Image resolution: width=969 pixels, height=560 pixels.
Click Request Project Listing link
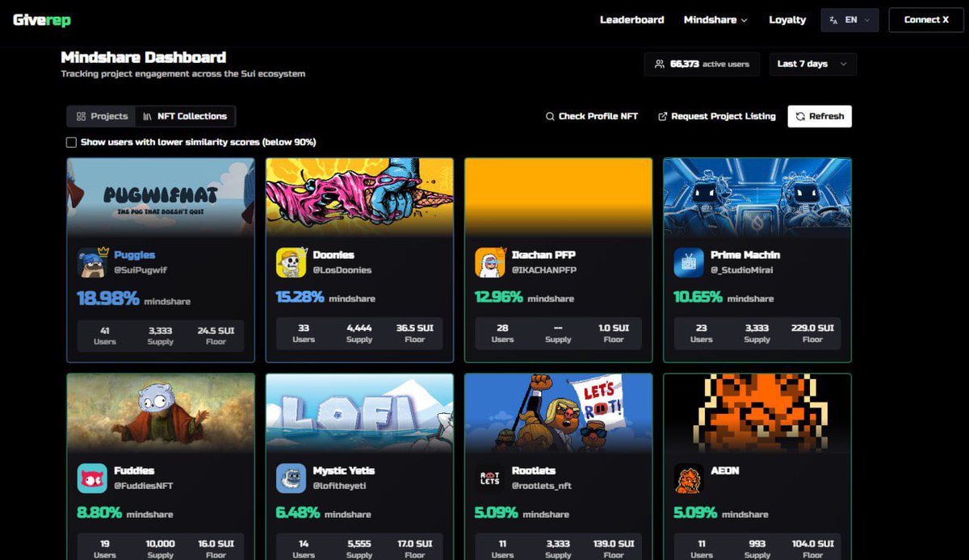pos(717,116)
